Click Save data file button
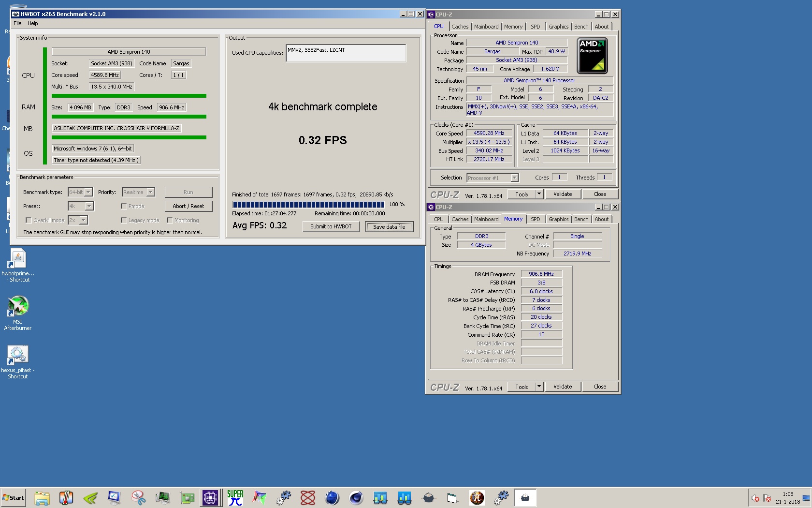Image resolution: width=812 pixels, height=508 pixels. 389,226
